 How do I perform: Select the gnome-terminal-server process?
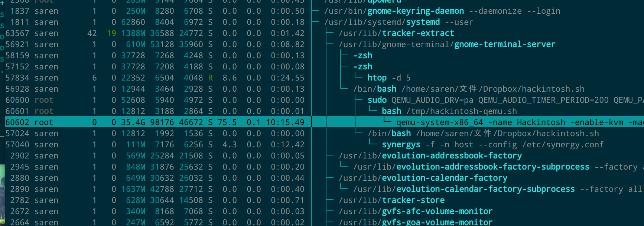pyautogui.click(x=504, y=45)
